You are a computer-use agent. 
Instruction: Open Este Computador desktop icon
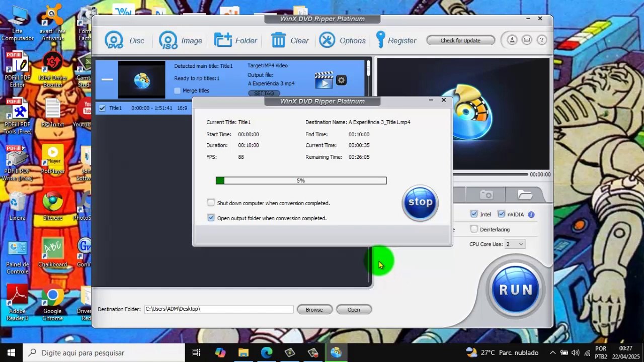click(17, 23)
